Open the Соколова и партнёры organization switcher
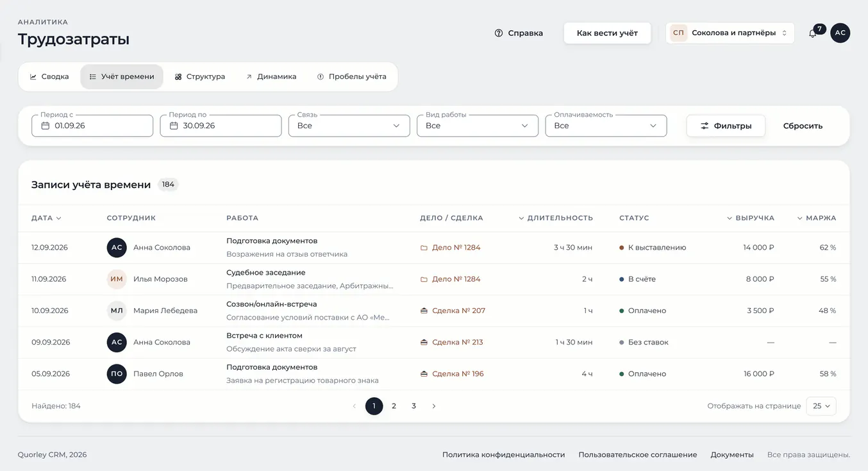The height and width of the screenshot is (471, 868). click(x=730, y=33)
